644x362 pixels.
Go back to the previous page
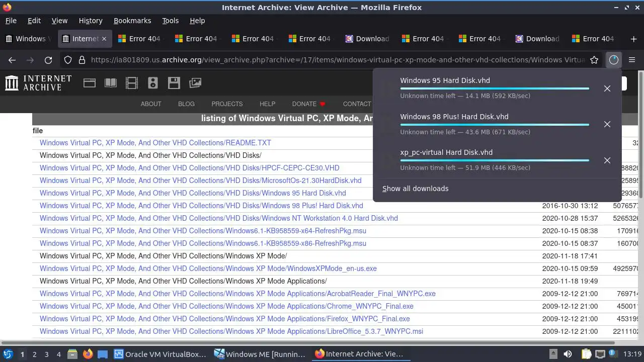(x=12, y=60)
